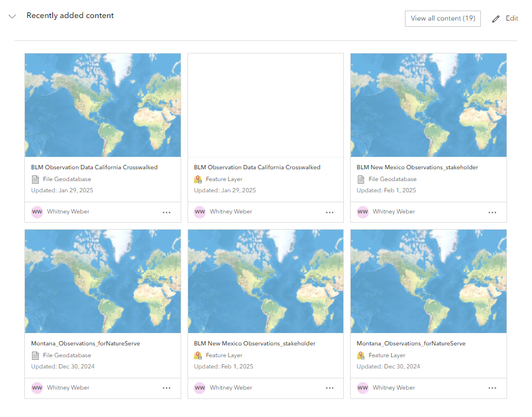Open Montana_Observations_forNatureServe feature layer title
The width and height of the screenshot is (532, 417).
point(411,344)
